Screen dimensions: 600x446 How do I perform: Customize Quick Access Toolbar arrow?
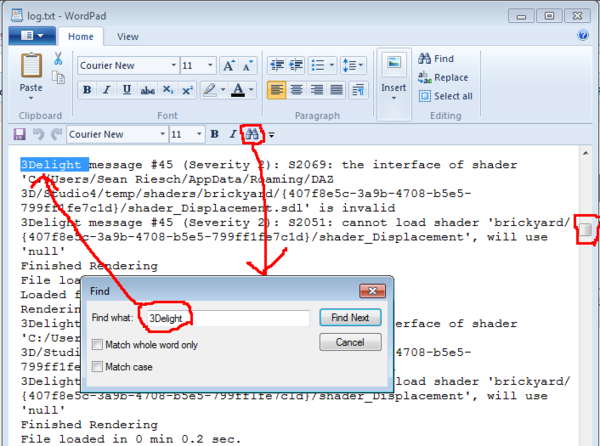[271, 135]
